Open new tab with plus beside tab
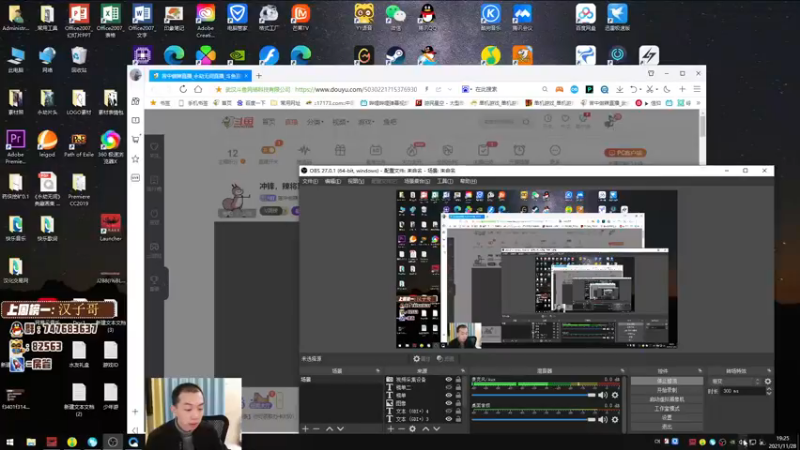Image resolution: width=800 pixels, height=450 pixels. coord(259,76)
